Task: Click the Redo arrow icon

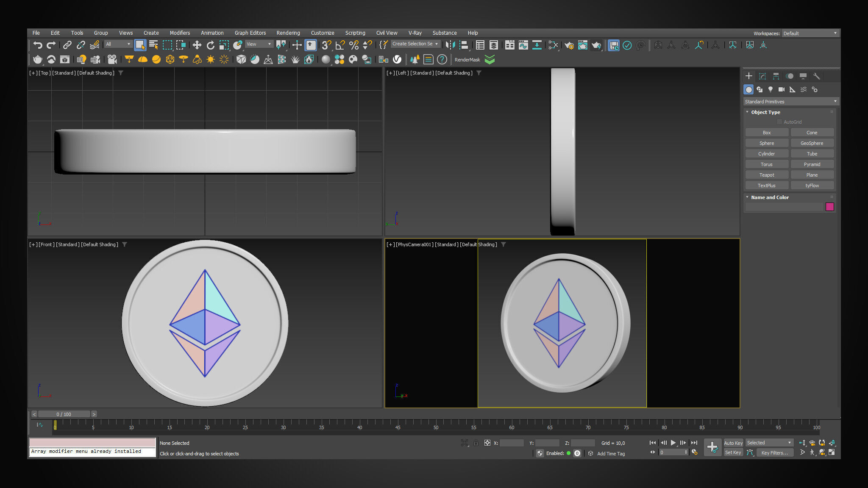Action: tap(51, 45)
